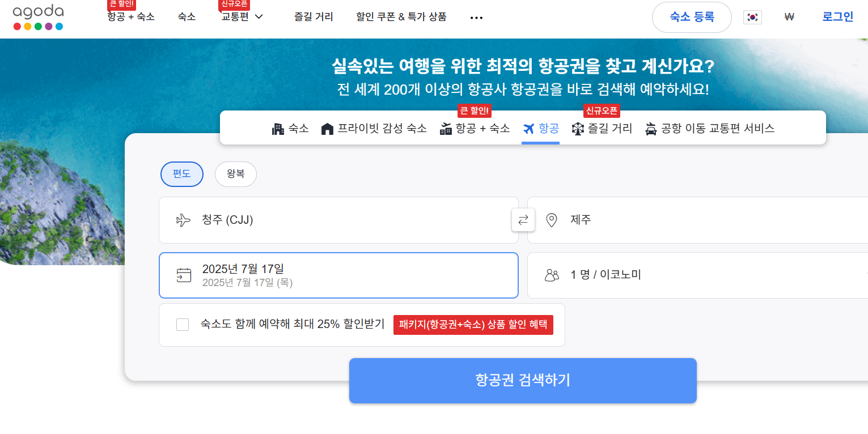The image size is (868, 434).
Task: Switch to 왕복 round-trip option
Action: point(235,174)
